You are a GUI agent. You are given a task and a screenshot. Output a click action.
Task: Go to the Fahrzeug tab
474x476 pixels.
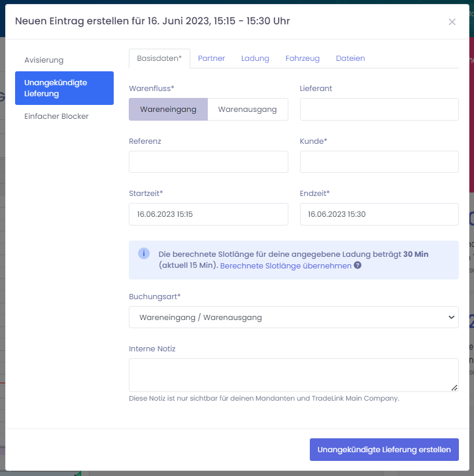click(302, 59)
